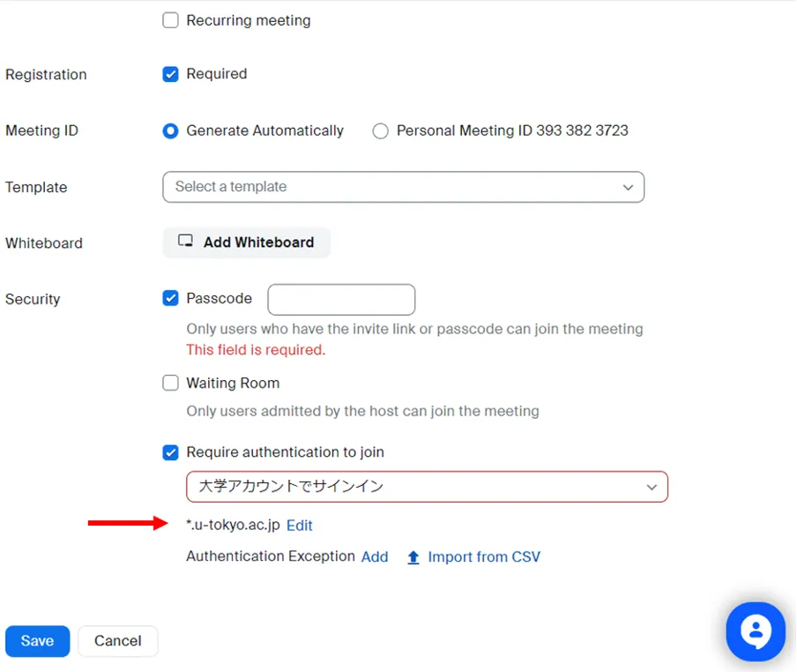This screenshot has width=797, height=672.
Task: Choose Personal Meeting ID 393 382 3723
Action: tap(381, 131)
